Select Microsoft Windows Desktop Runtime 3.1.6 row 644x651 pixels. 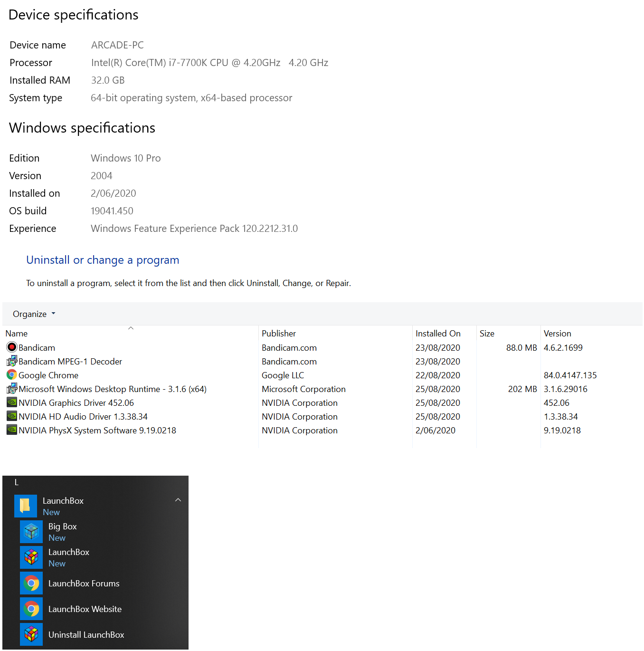point(322,389)
